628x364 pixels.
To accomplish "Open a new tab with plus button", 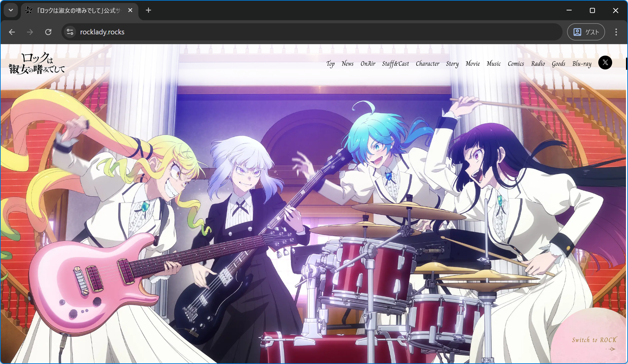I will pyautogui.click(x=148, y=10).
